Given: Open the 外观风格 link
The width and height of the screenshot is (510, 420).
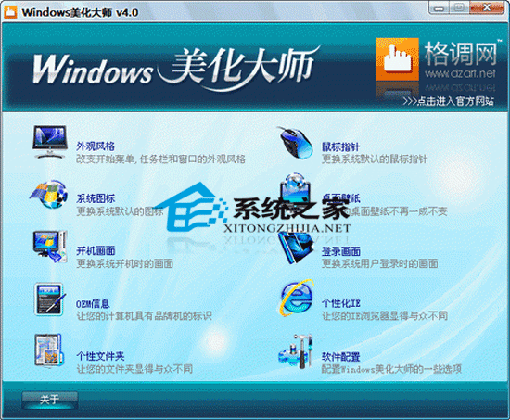Looking at the screenshot, I should click(x=96, y=146).
